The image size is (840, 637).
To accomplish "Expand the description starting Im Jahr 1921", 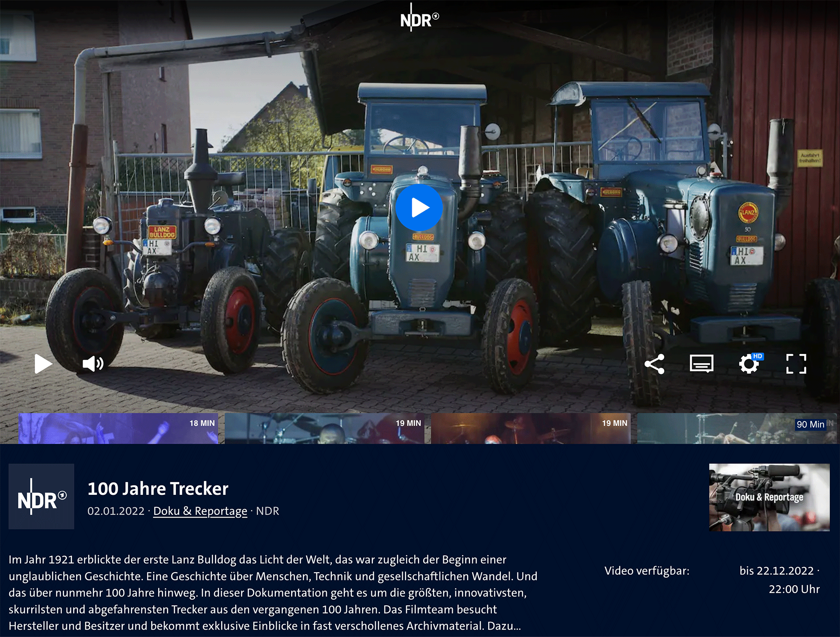I will [273, 593].
